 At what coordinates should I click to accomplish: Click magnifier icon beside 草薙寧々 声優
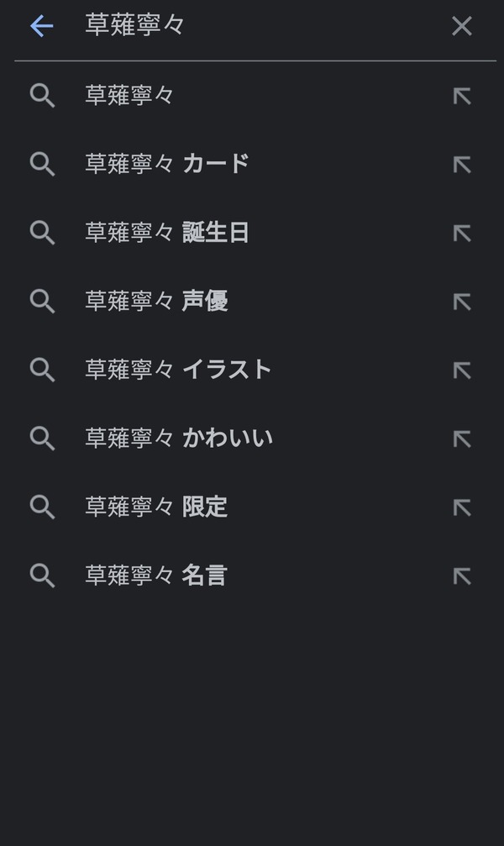pos(42,301)
